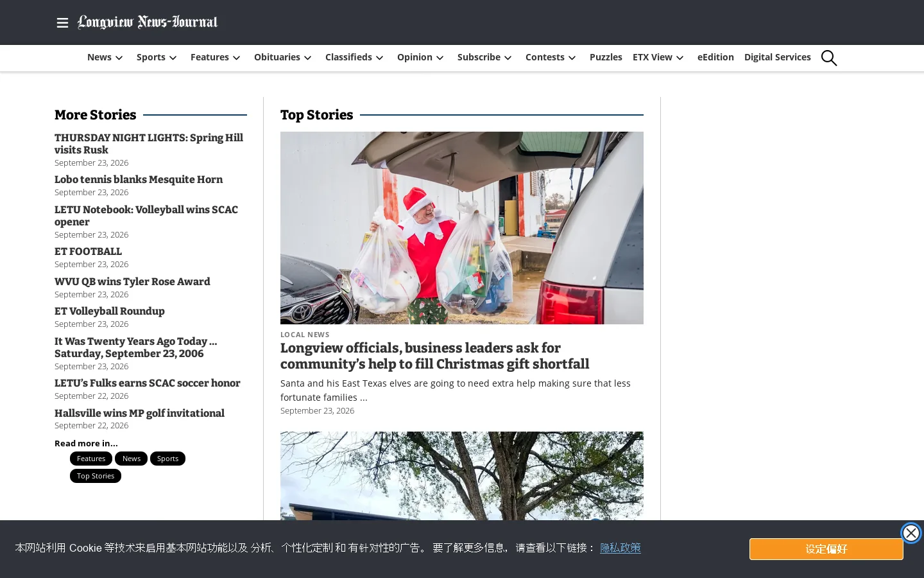Open Hallsville wins MP golf invitational
This screenshot has width=924, height=578.
(139, 414)
